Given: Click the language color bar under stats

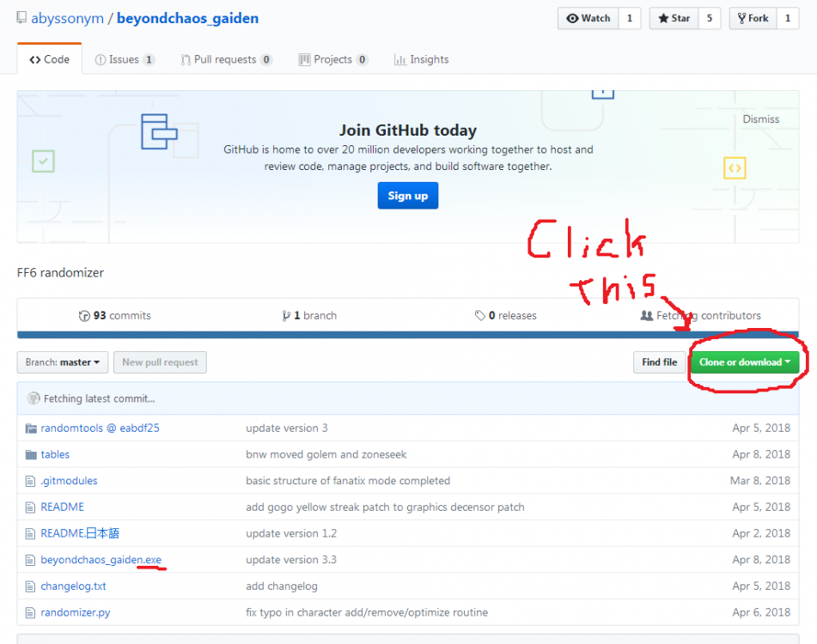Looking at the screenshot, I should pos(408,335).
